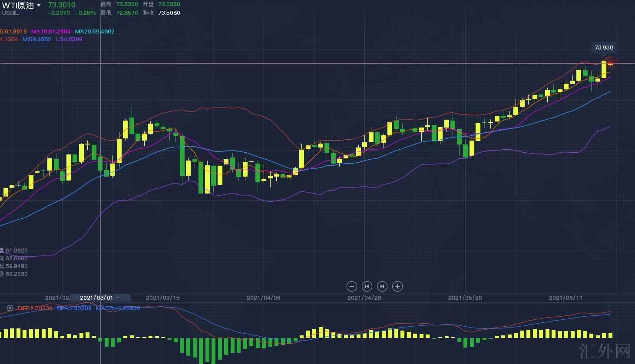Click the 2021/06/11 date on time axis

pyautogui.click(x=566, y=298)
